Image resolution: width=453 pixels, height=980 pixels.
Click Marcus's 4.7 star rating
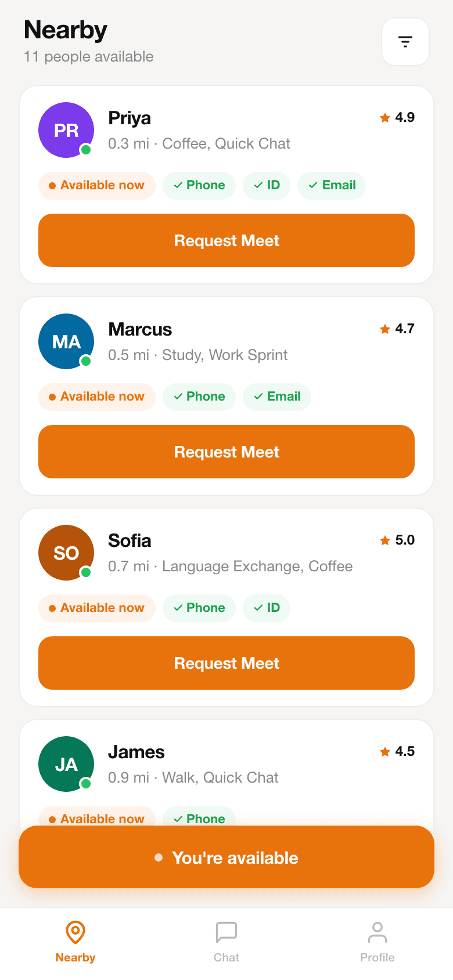397,329
